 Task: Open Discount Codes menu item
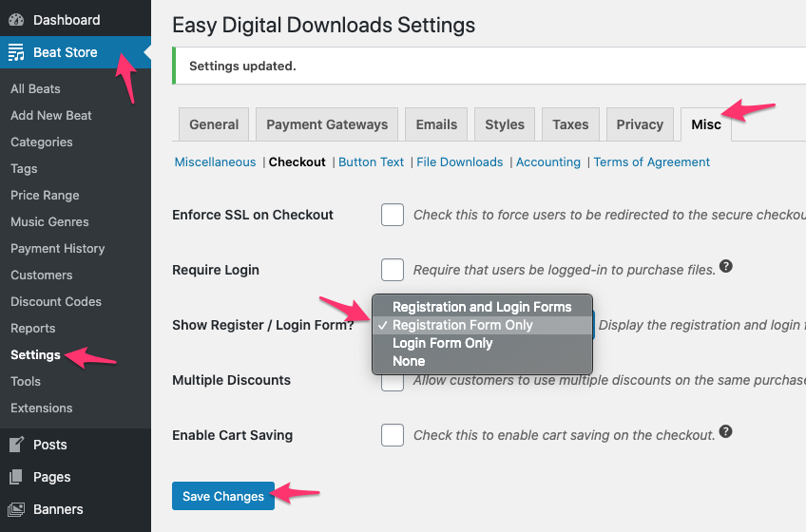(56, 302)
